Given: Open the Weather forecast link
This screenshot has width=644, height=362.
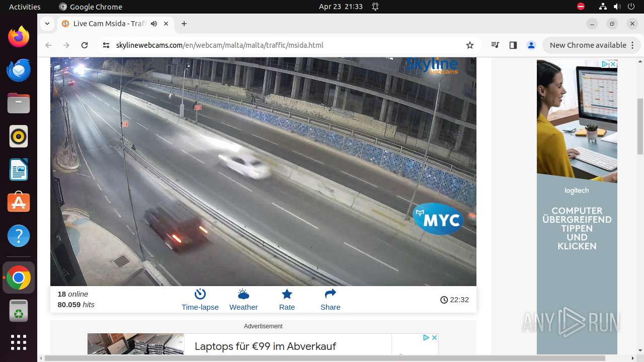Looking at the screenshot, I should (x=244, y=300).
